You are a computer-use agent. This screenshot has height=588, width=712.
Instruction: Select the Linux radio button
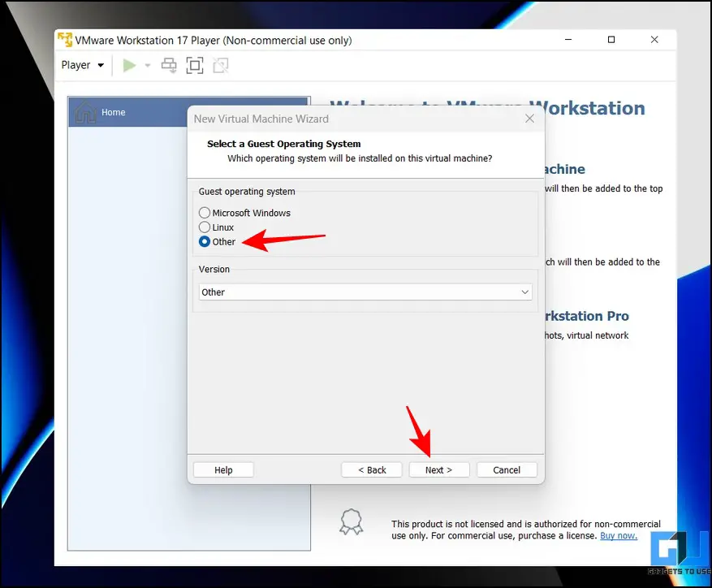pyautogui.click(x=205, y=227)
